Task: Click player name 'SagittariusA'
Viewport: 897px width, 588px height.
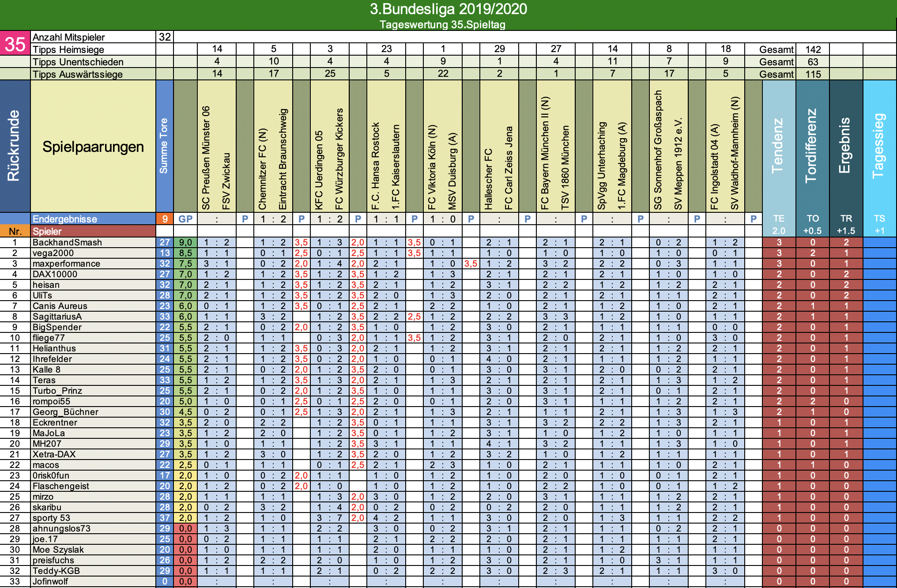Action: pos(57,317)
